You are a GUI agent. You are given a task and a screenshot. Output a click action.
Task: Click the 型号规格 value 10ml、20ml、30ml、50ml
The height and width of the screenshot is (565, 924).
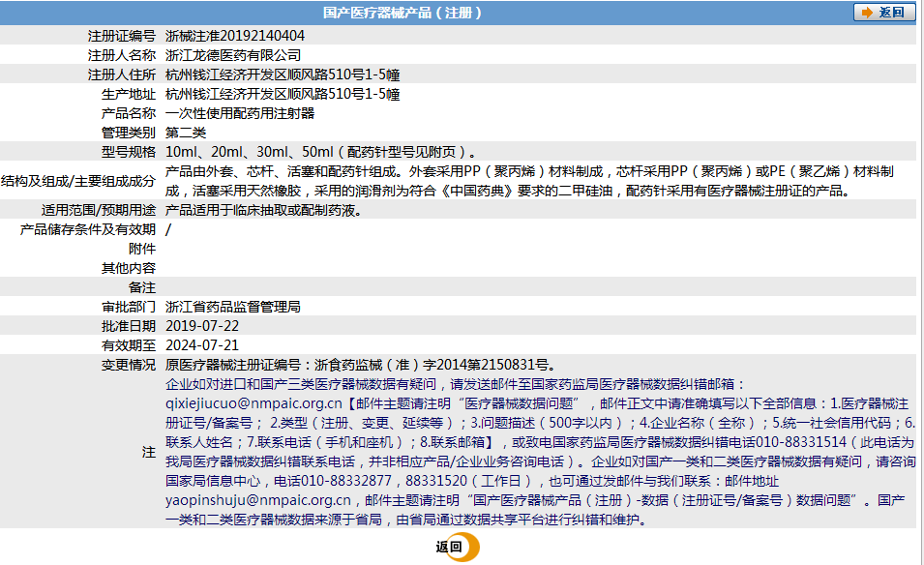[250, 152]
